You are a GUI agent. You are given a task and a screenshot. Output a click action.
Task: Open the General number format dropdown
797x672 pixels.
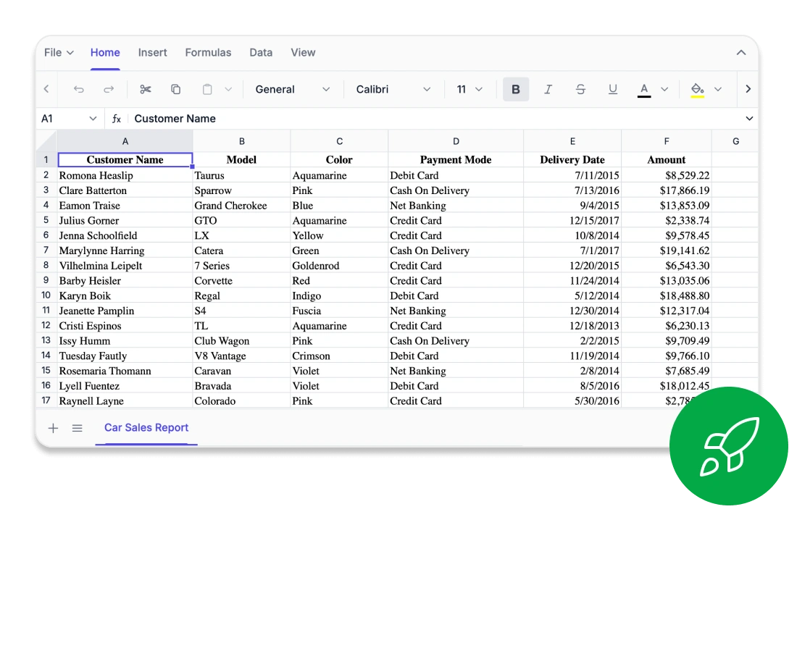293,88
